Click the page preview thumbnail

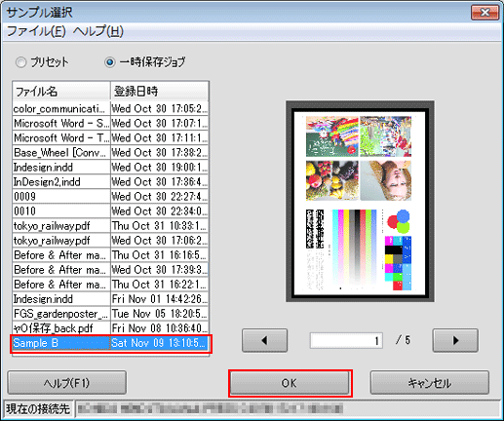click(x=360, y=202)
